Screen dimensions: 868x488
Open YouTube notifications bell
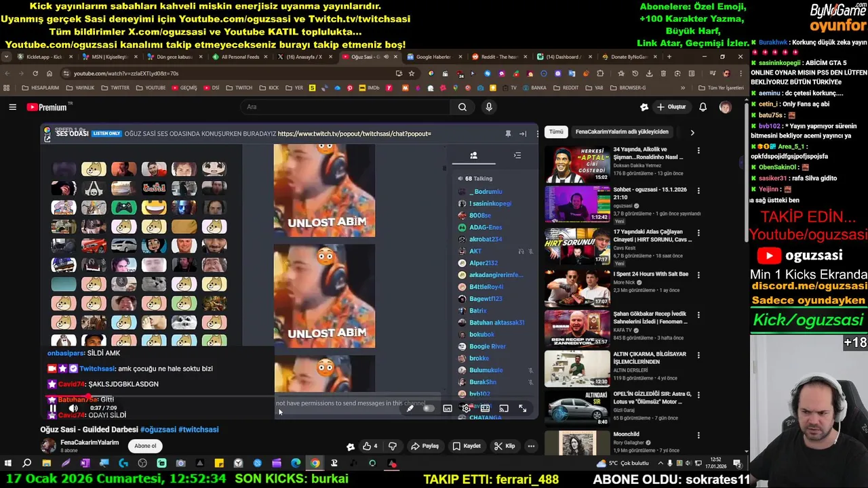click(703, 107)
